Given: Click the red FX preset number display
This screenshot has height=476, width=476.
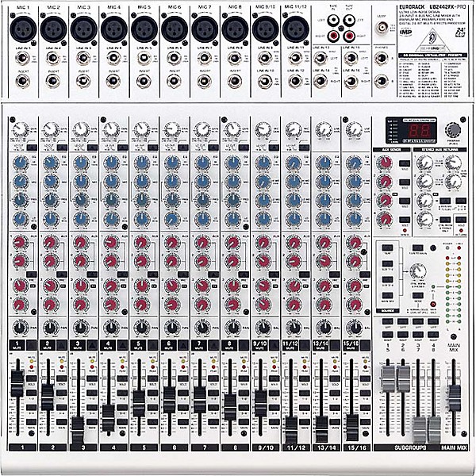Looking at the screenshot, I should pos(420,131).
